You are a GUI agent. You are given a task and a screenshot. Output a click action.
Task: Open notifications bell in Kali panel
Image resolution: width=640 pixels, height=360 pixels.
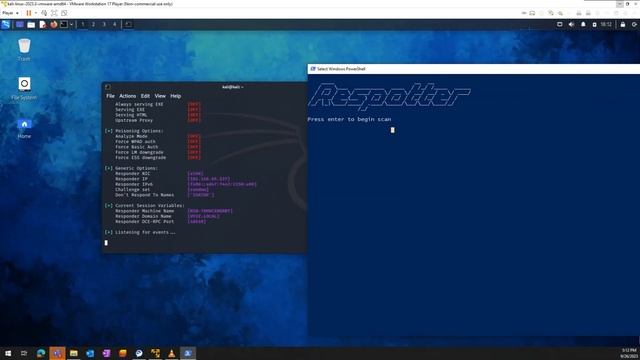[x=583, y=24]
